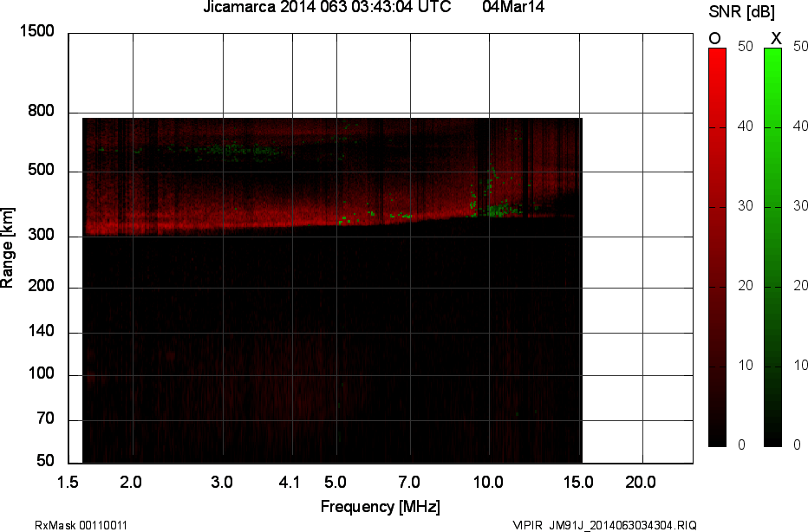Click the 10.0 MHz frequency tick label
Viewport: 808px width, 532px height.
(489, 482)
